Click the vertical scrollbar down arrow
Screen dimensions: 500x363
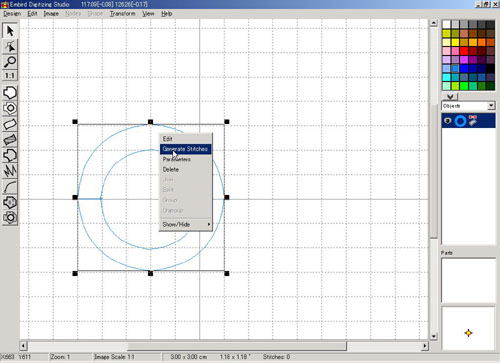(x=433, y=336)
